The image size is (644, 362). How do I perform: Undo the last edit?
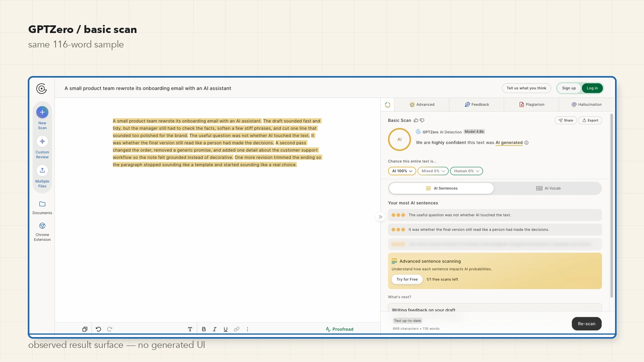(x=98, y=329)
